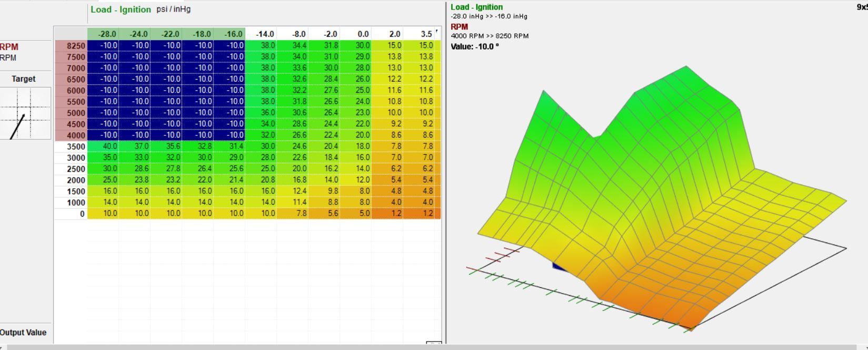This screenshot has width=868, height=350.
Task: Select the 0 RPM row header
Action: point(71,213)
